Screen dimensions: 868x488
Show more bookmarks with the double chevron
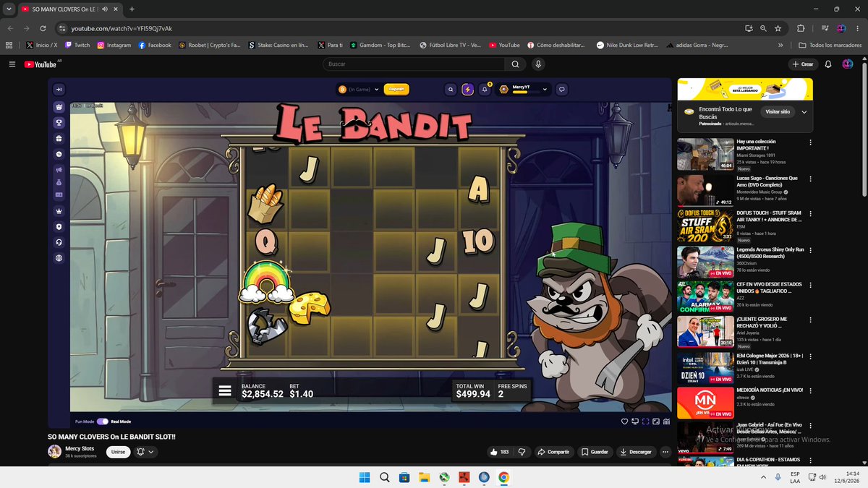click(x=780, y=45)
